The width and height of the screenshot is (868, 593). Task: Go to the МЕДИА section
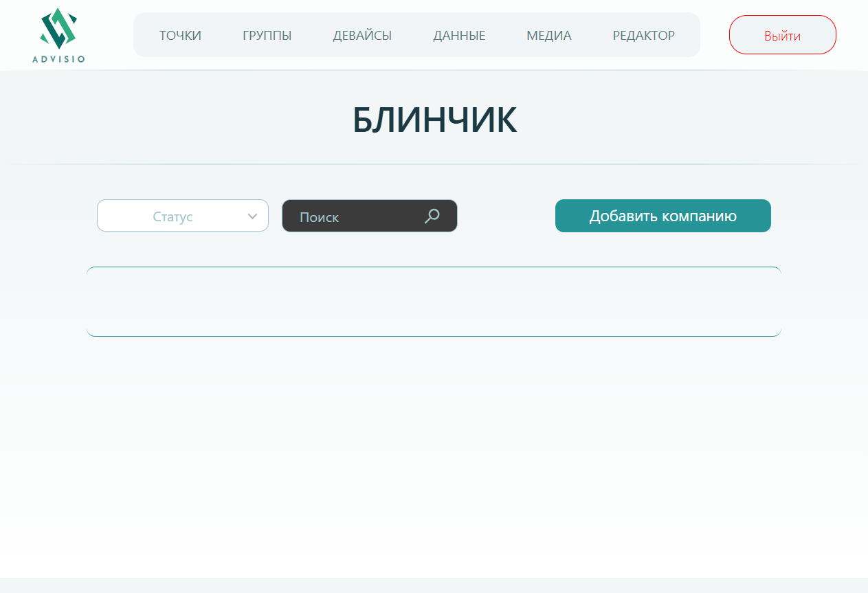[x=548, y=35]
